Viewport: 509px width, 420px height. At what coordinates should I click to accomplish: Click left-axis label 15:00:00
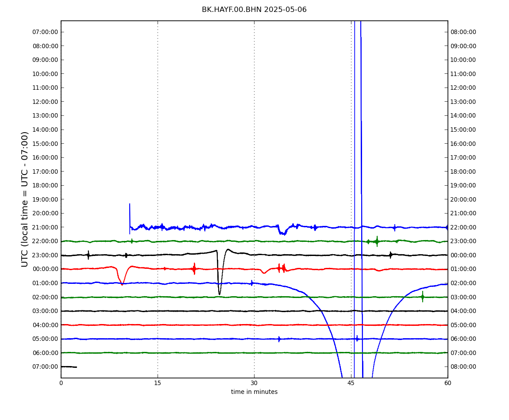click(x=46, y=144)
